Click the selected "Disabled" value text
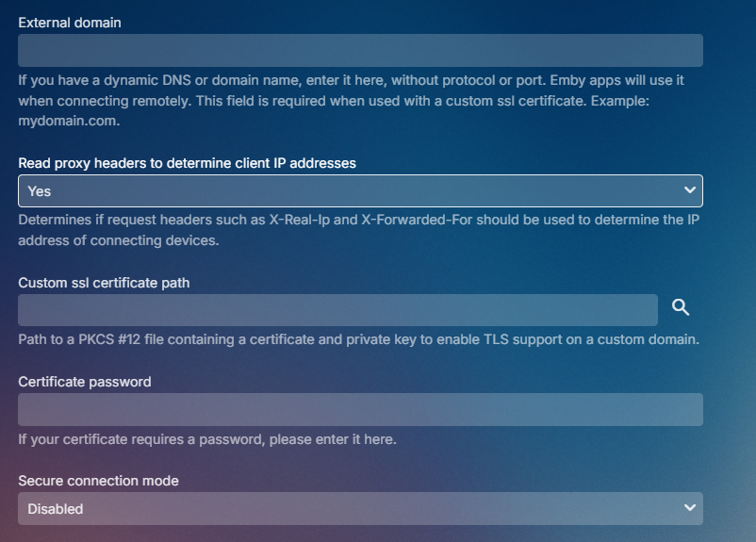Image resolution: width=756 pixels, height=542 pixels. point(56,509)
